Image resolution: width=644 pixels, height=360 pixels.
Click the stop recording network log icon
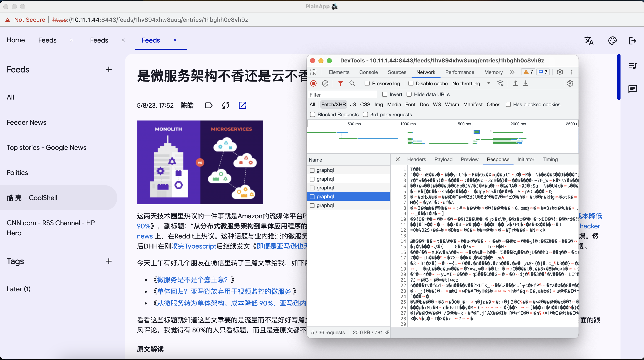tap(313, 83)
